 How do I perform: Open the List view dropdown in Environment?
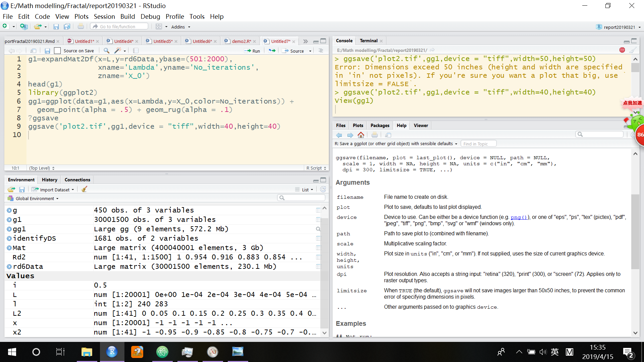point(304,189)
